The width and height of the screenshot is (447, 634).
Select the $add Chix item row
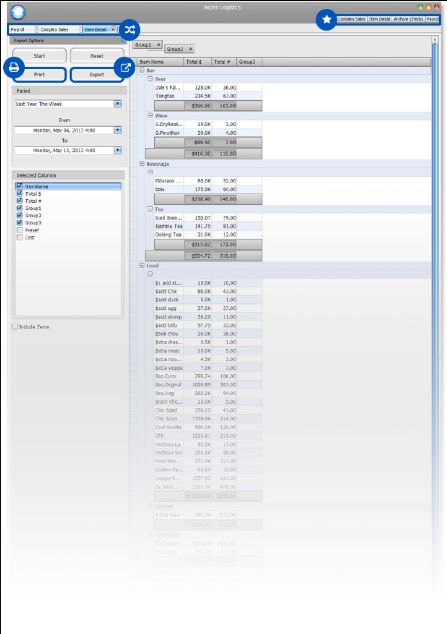pyautogui.click(x=208, y=291)
